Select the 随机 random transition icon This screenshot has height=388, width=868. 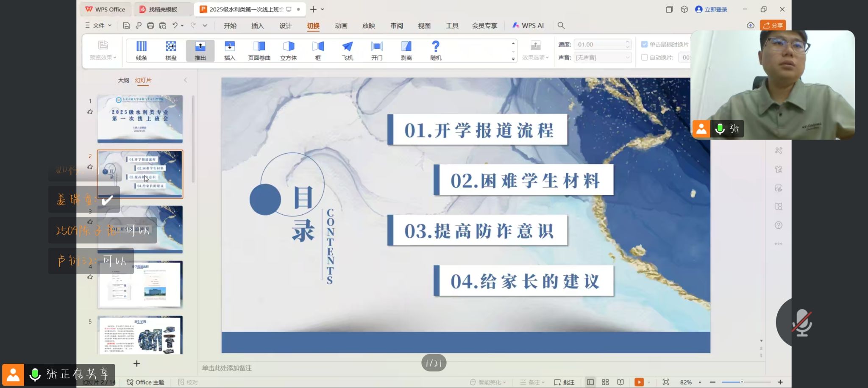click(x=435, y=50)
